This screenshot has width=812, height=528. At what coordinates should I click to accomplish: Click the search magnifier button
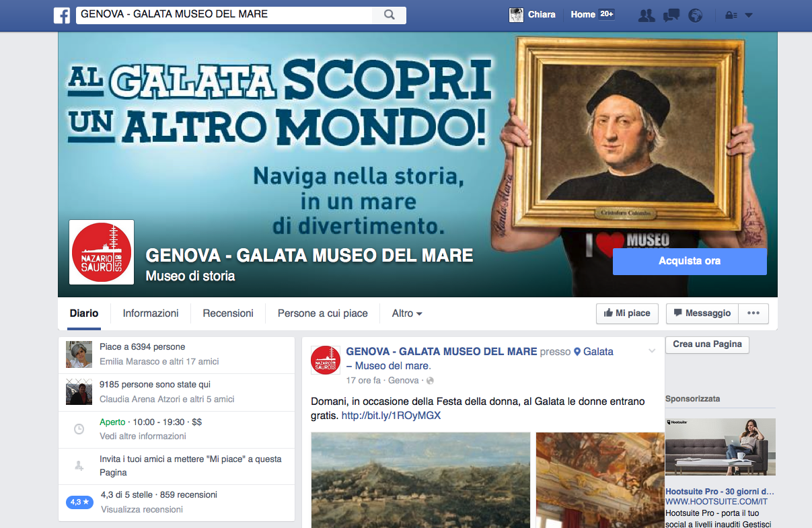[390, 15]
